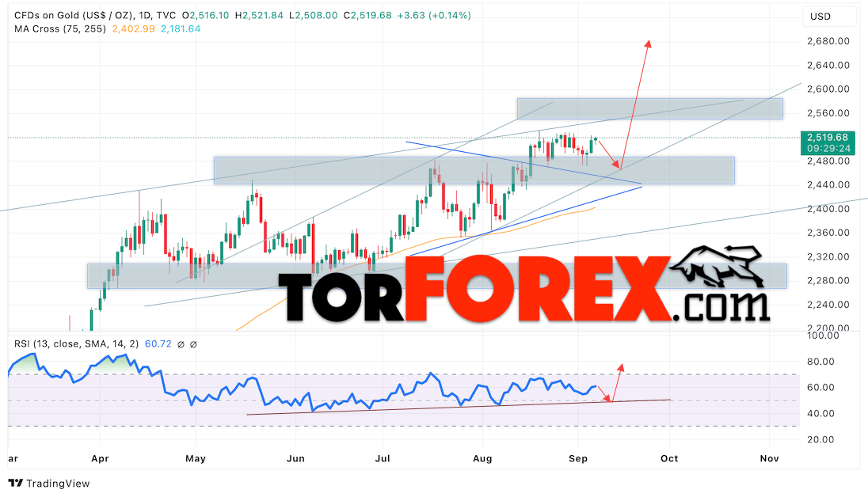Viewport: 868px width, 497px height.
Task: Click the high price H2,521.84
Action: click(258, 16)
